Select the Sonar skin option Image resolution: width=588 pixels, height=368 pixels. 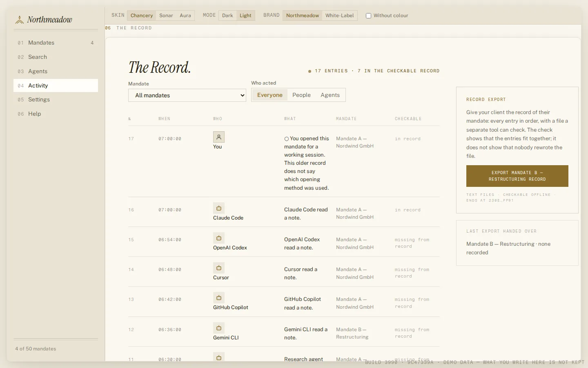166,16
